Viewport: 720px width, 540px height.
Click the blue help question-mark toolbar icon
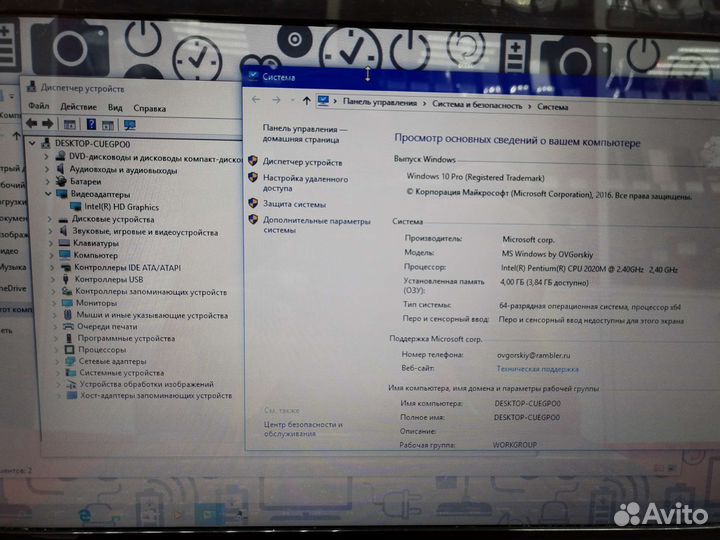pos(91,124)
